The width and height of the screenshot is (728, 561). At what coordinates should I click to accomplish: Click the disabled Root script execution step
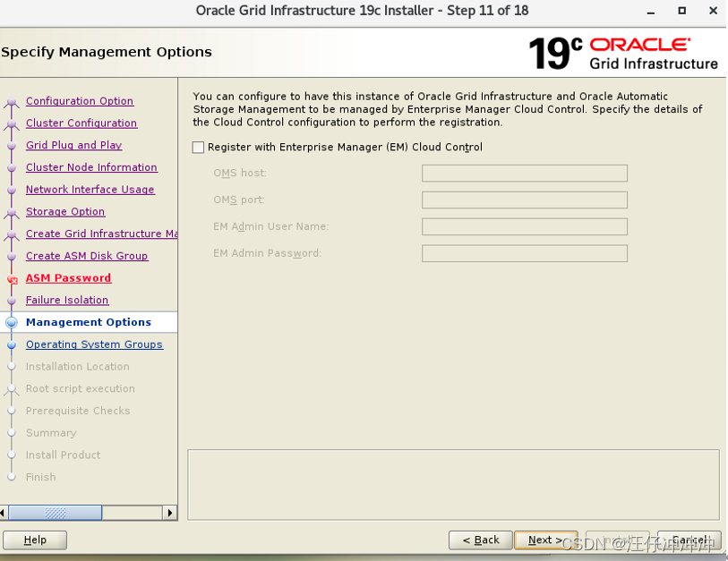(81, 389)
